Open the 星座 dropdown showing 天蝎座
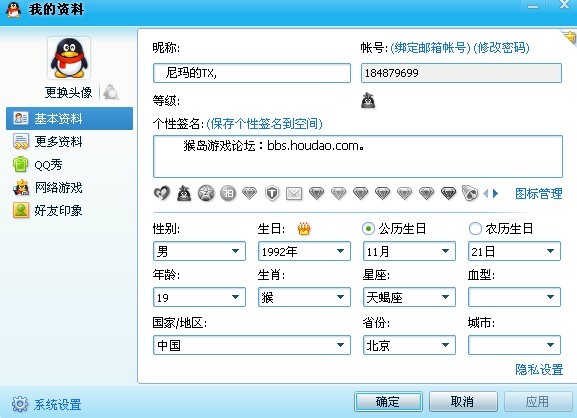The width and height of the screenshot is (577, 418). (409, 297)
